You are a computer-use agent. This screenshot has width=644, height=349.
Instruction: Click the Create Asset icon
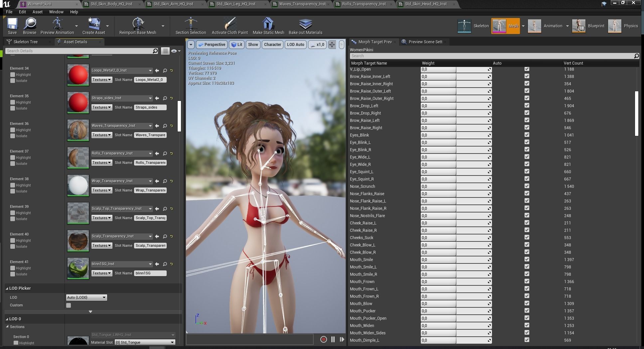point(94,26)
